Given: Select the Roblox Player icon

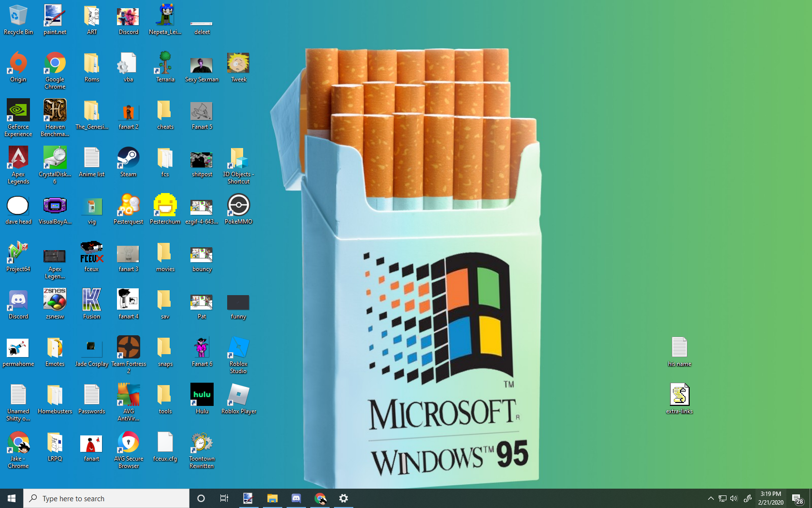Looking at the screenshot, I should tap(239, 399).
